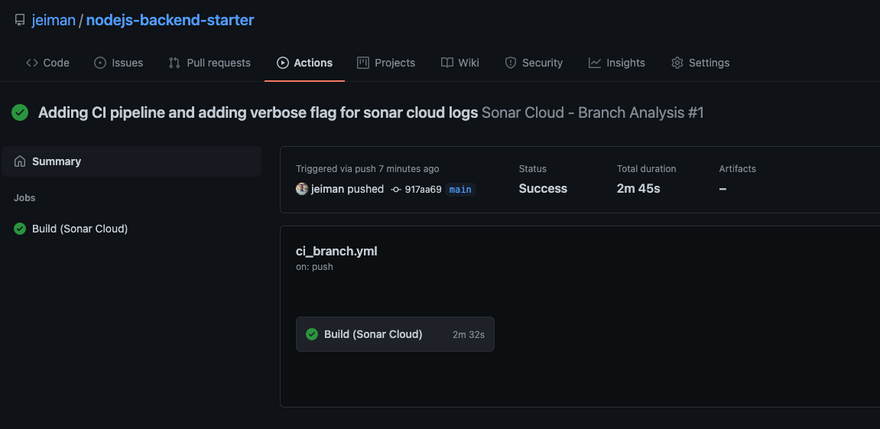
Task: Select Build (Sonar Cloud) job in sidebar
Action: 80,228
